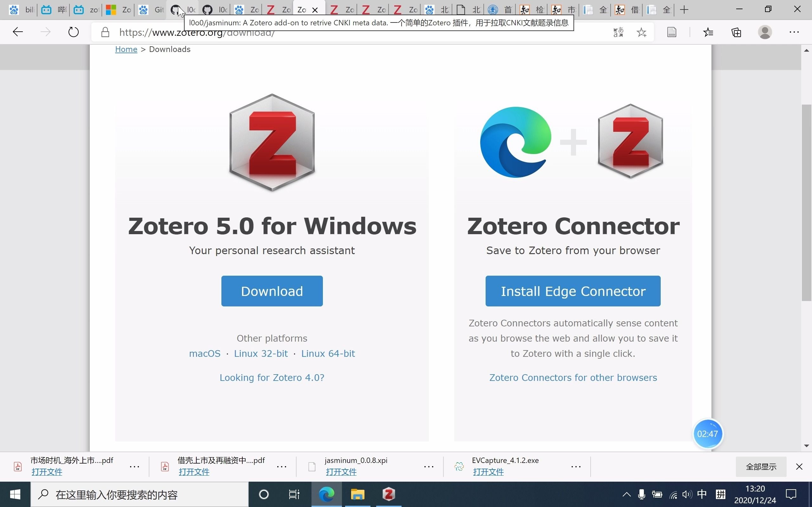
Task: Toggle the Chinese input mode 中 indicator
Action: pos(702,494)
